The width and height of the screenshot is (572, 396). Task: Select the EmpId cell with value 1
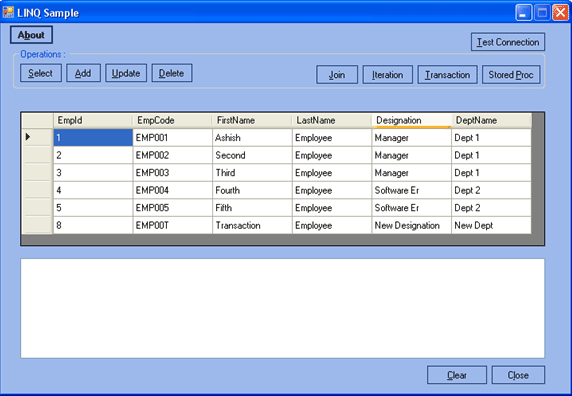point(93,137)
